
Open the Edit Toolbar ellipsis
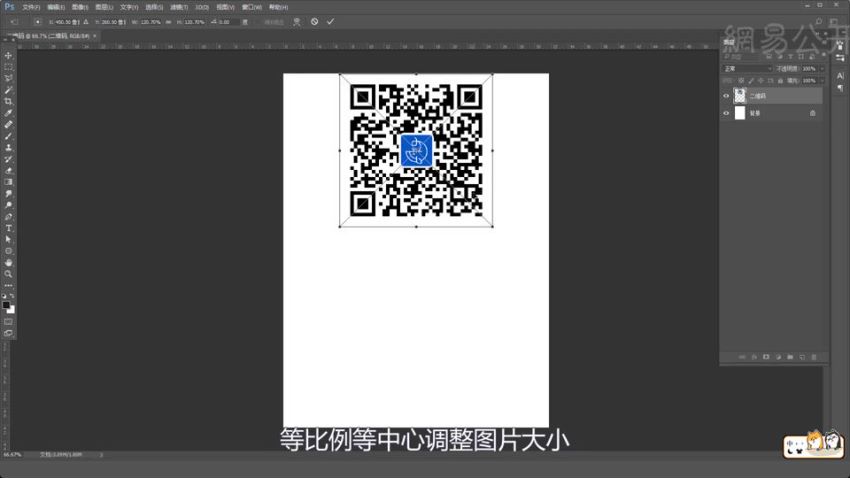pos(8,285)
